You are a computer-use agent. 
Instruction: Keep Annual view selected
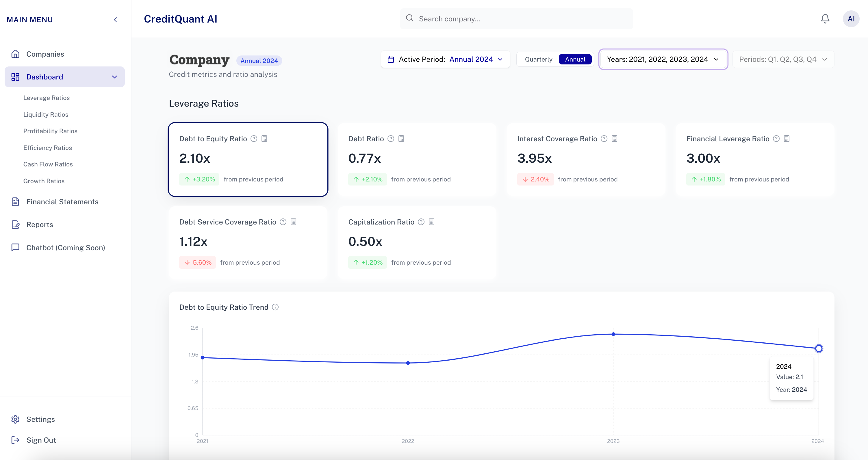point(575,59)
